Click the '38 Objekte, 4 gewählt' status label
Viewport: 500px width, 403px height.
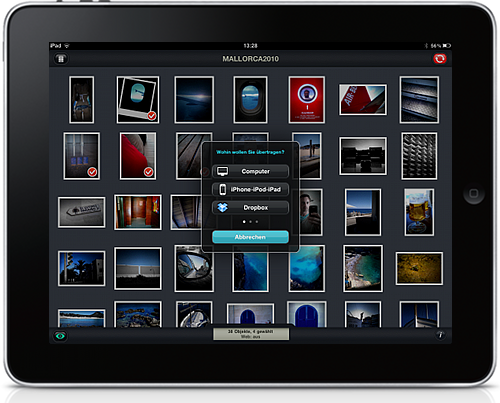point(251,332)
